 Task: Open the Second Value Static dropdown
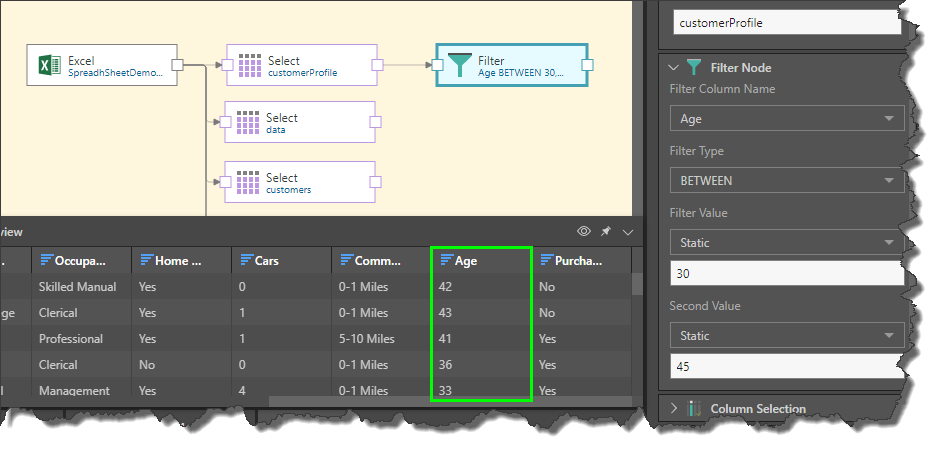tap(787, 336)
